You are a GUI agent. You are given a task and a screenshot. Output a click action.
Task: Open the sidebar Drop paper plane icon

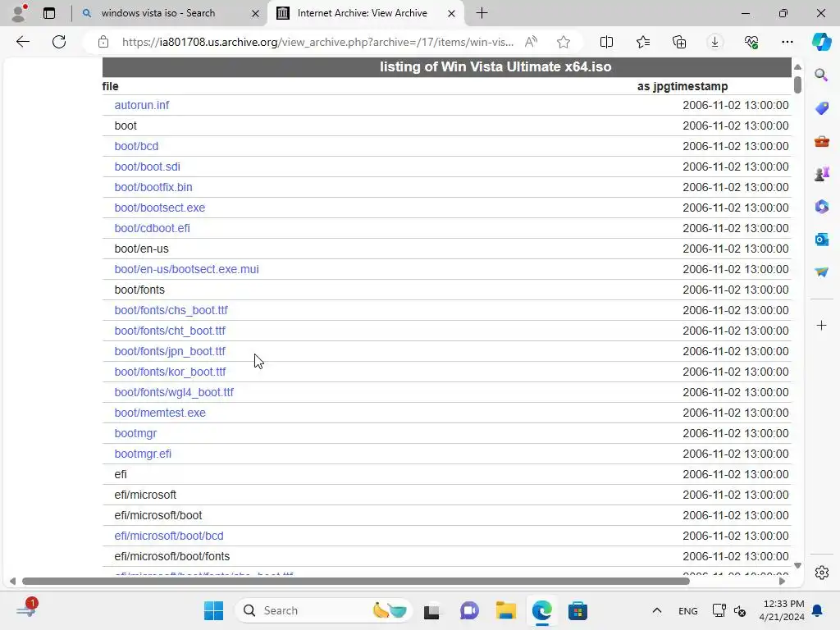[821, 272]
